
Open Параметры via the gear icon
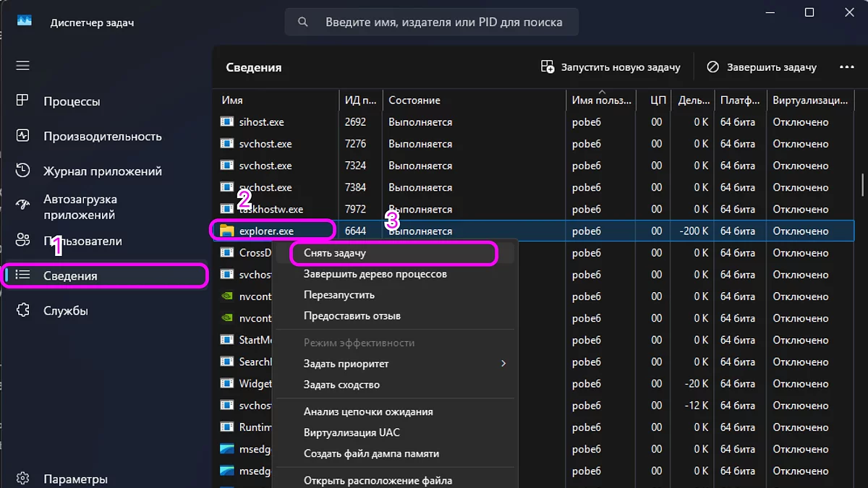pos(22,478)
